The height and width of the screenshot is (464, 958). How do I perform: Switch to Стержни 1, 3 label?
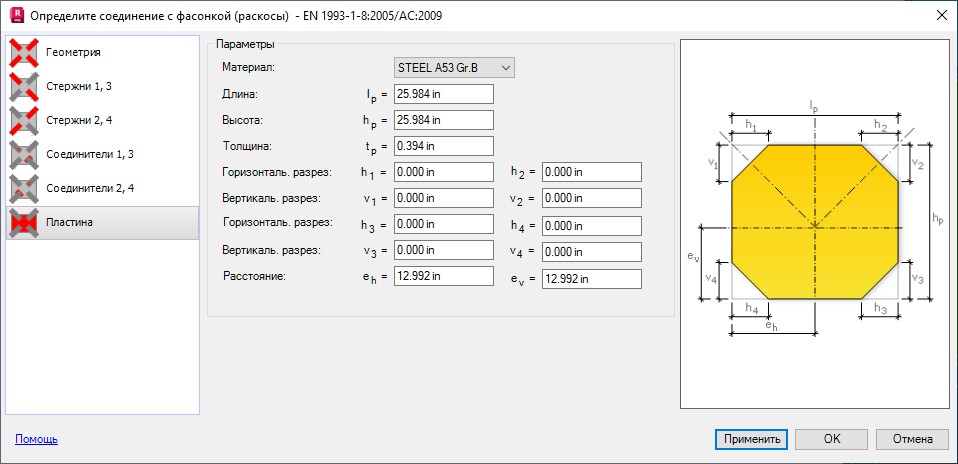[x=79, y=86]
